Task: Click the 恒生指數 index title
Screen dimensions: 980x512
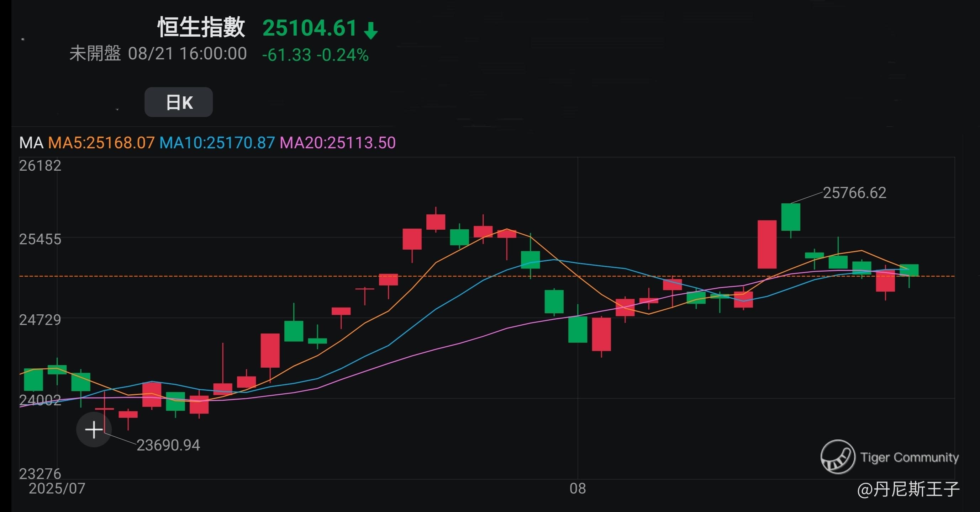Action: coord(201,27)
